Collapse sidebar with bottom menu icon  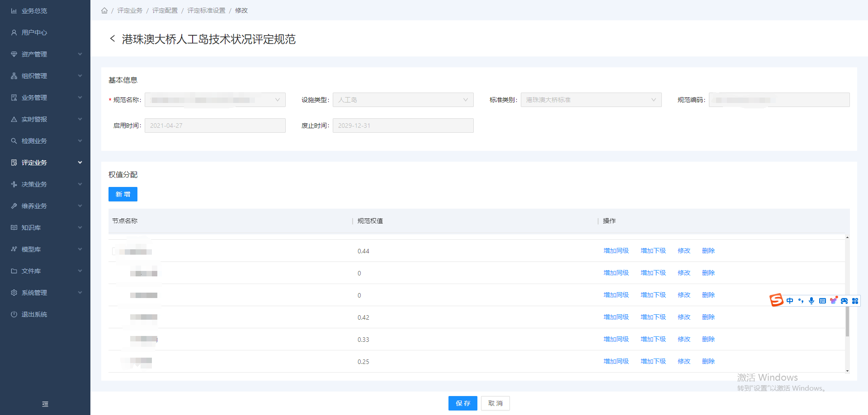click(45, 404)
